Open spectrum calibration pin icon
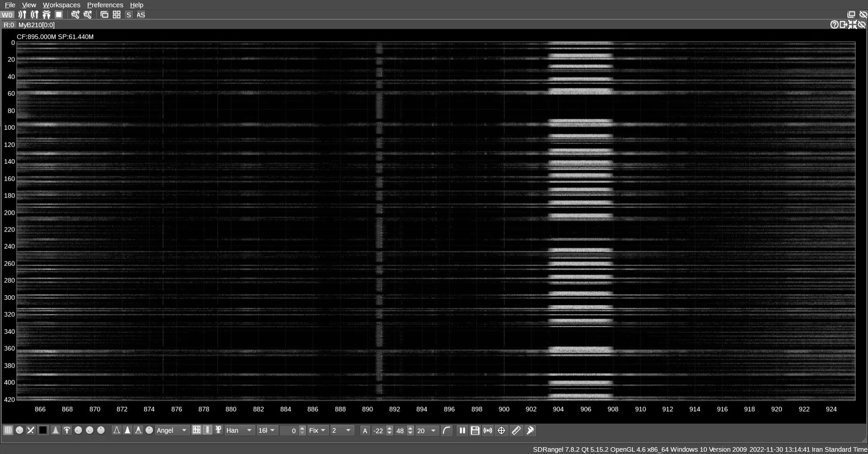The image size is (868, 454). (530, 430)
